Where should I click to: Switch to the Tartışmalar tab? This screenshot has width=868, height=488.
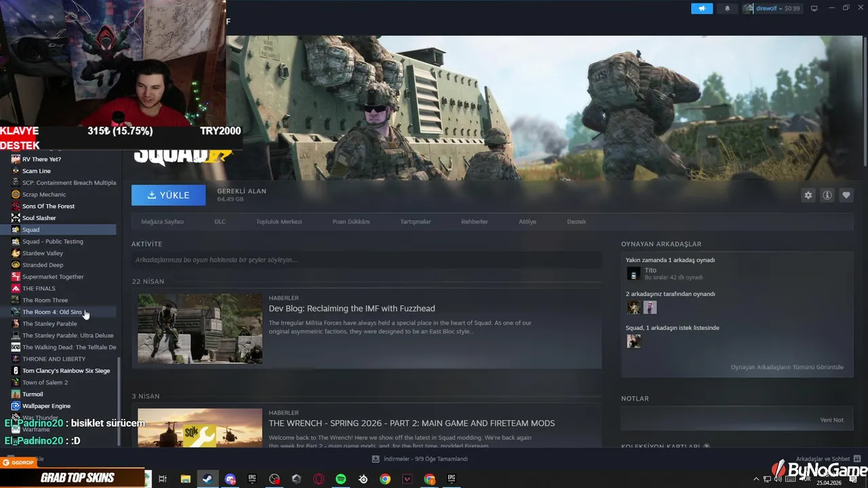pyautogui.click(x=415, y=222)
